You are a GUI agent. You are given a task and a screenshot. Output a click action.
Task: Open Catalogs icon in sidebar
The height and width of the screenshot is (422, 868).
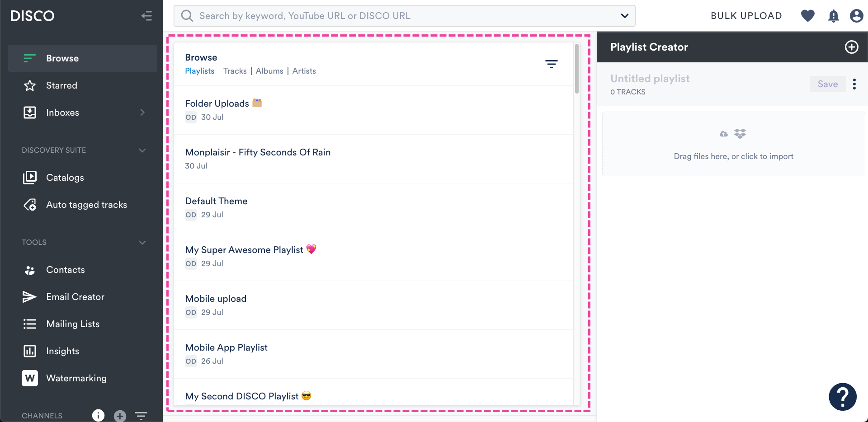[x=30, y=178]
